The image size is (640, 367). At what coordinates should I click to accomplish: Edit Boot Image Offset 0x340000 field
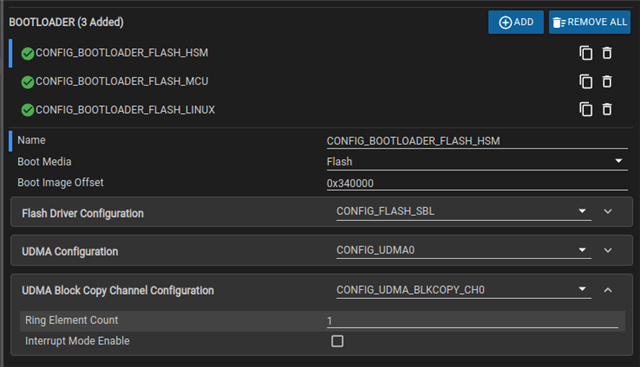(x=477, y=183)
